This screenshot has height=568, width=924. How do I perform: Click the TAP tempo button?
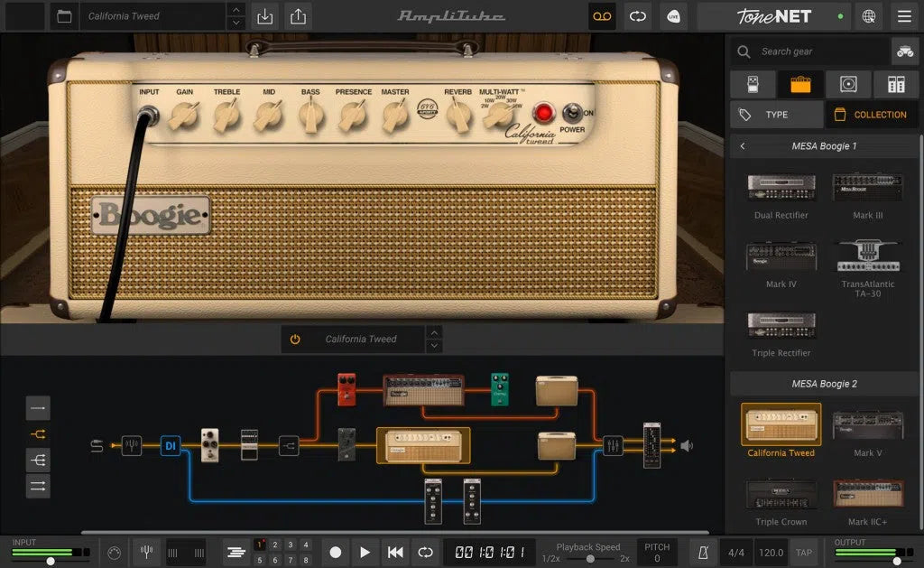tap(803, 552)
